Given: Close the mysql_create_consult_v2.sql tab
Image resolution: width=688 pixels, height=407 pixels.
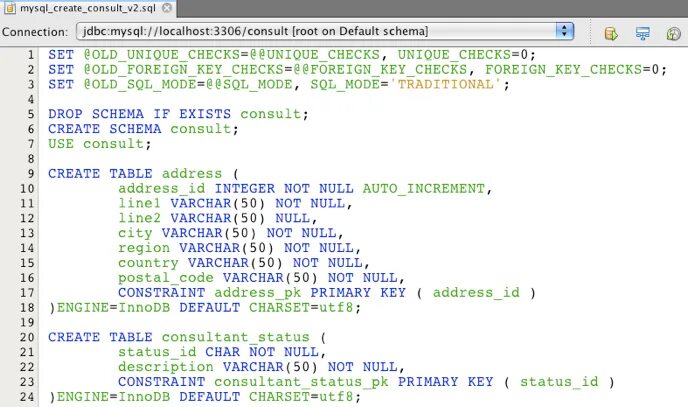Looking at the screenshot, I should (167, 8).
